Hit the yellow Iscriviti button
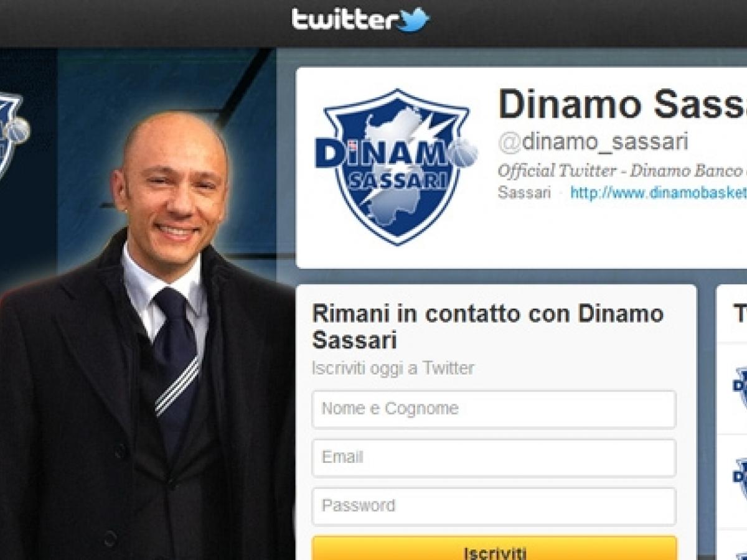Image resolution: width=747 pixels, height=560 pixels. [x=494, y=548]
